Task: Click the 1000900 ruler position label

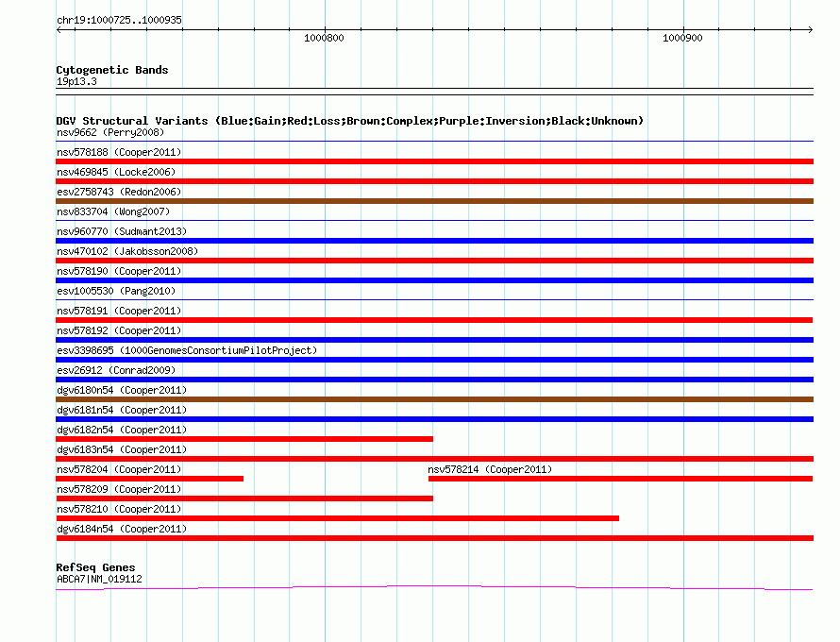Action: (x=682, y=38)
